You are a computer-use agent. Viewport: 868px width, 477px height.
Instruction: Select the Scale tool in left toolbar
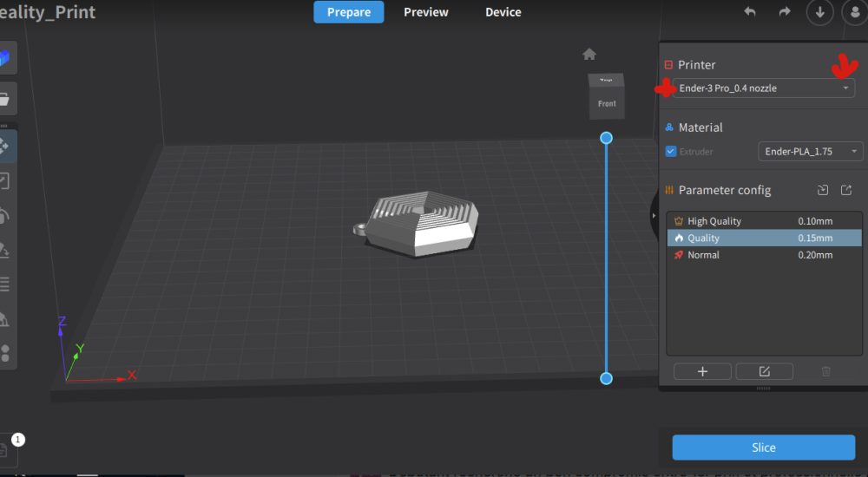tap(4, 181)
